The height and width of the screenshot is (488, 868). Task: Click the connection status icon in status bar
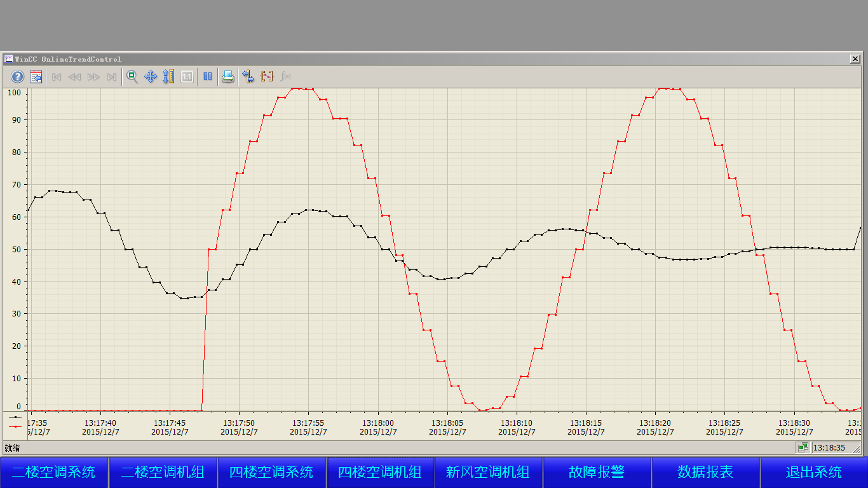click(x=803, y=448)
